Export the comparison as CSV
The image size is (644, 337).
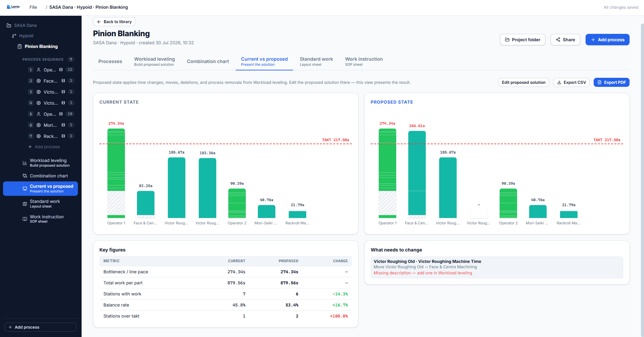pyautogui.click(x=571, y=82)
